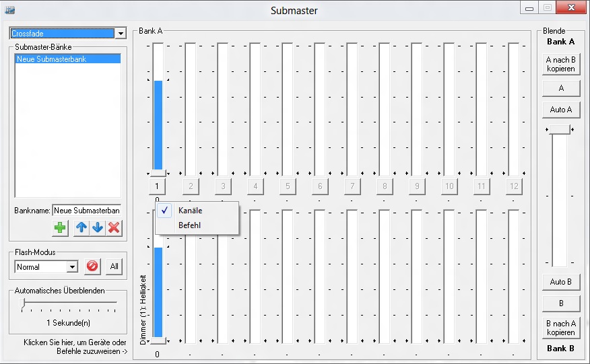Click the Auto A button
Screen dimensions: 590x364
560,110
